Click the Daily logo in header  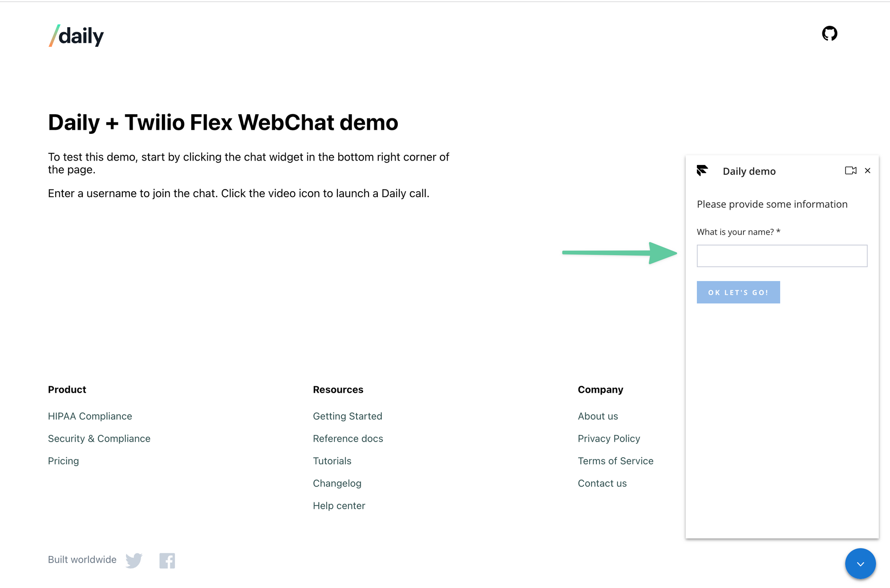76,36
